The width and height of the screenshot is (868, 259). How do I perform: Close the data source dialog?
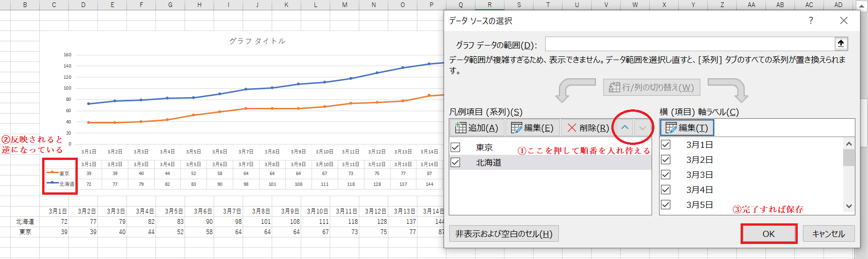[x=844, y=21]
